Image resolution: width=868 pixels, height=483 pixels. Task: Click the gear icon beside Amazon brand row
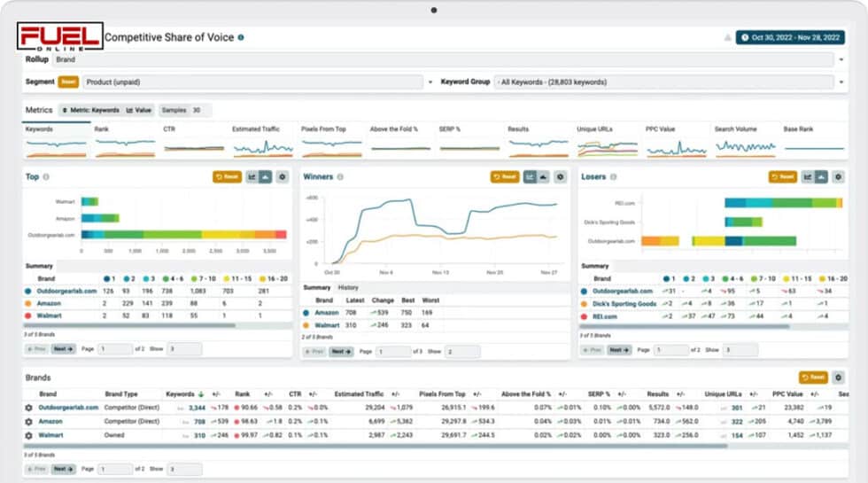point(28,422)
